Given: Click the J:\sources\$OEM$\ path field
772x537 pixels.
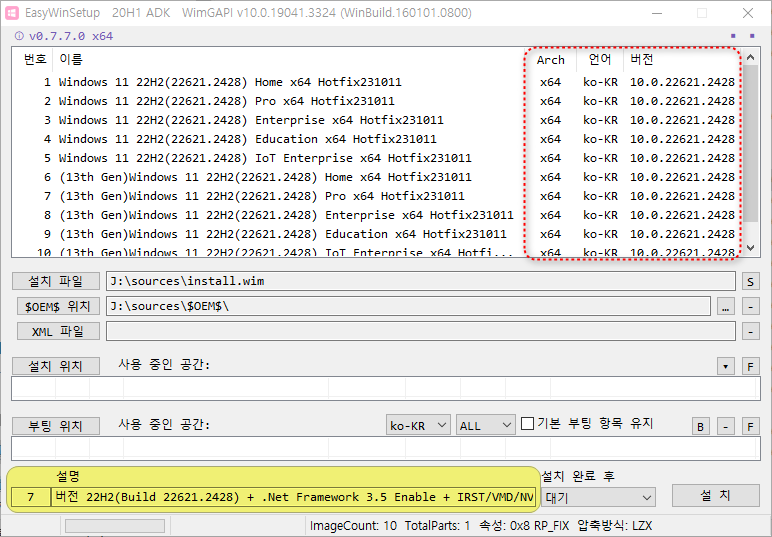Looking at the screenshot, I should click(x=408, y=306).
